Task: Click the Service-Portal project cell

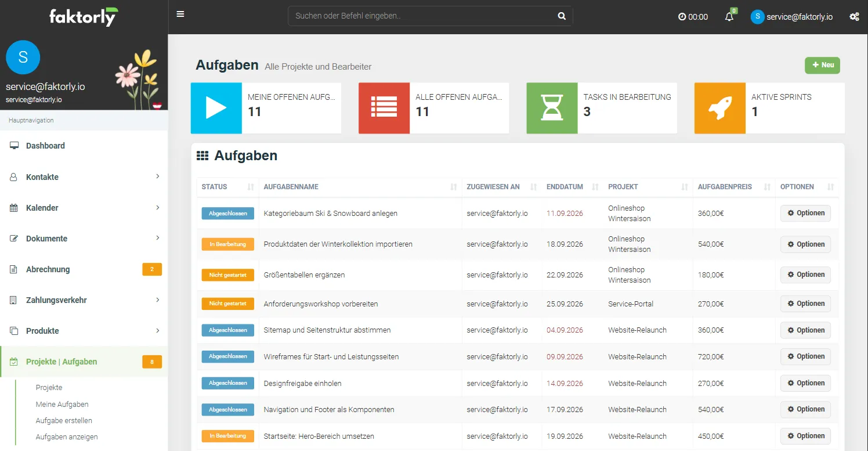Action: (x=631, y=304)
